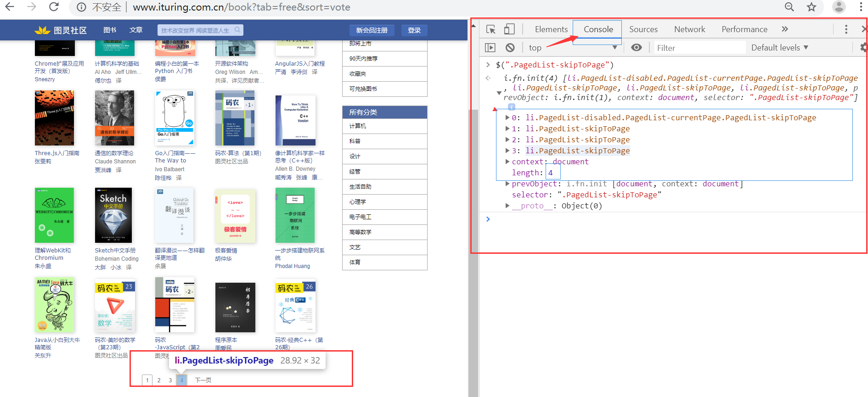Bookmark this page with the star
Image resolution: width=868 pixels, height=397 pixels.
[x=812, y=7]
